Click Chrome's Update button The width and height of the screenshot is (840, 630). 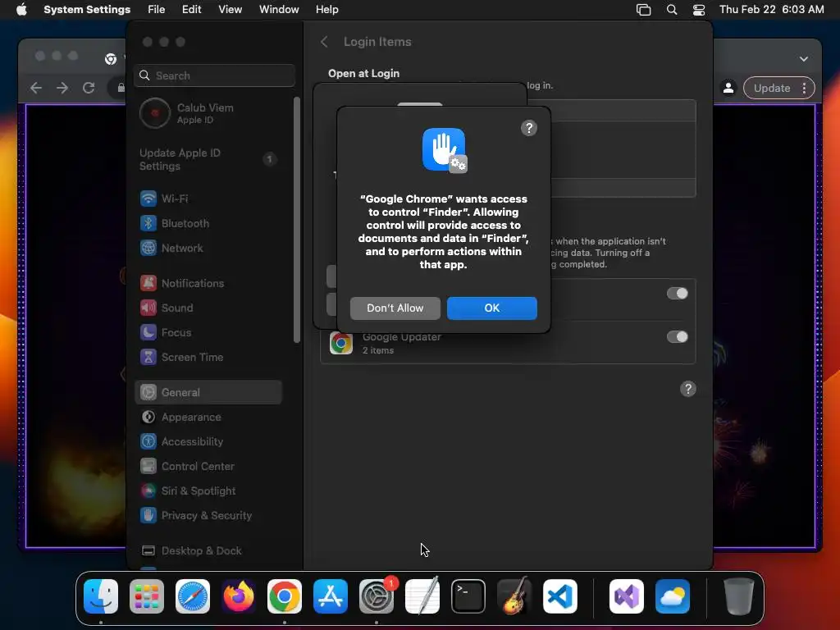(771, 89)
